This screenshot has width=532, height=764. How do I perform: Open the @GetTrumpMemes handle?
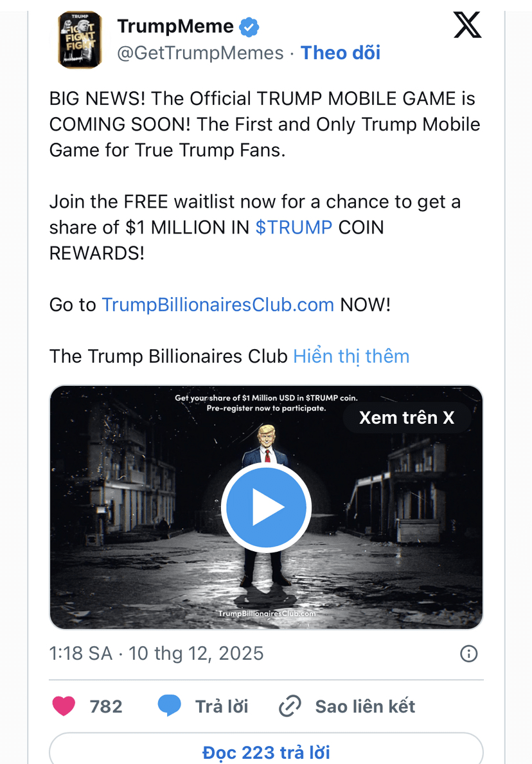200,53
